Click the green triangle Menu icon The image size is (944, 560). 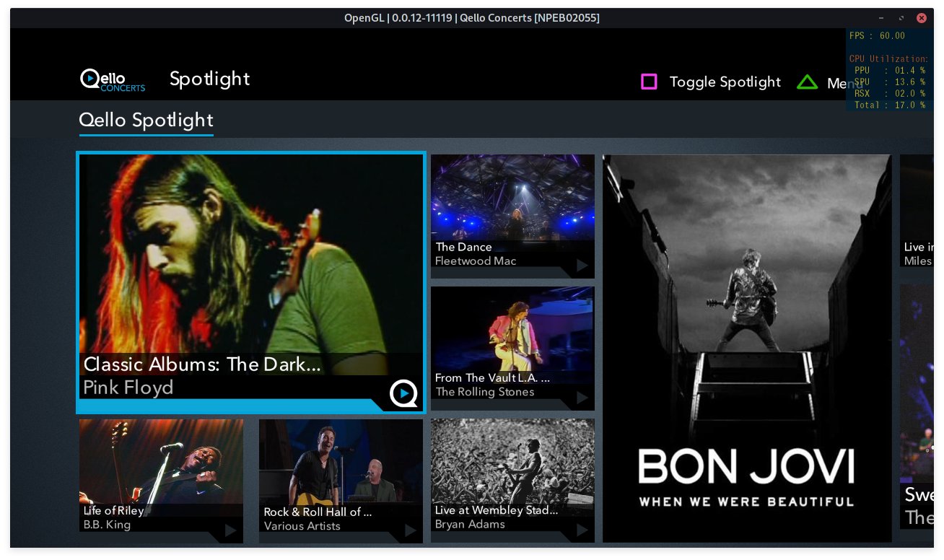coord(807,82)
